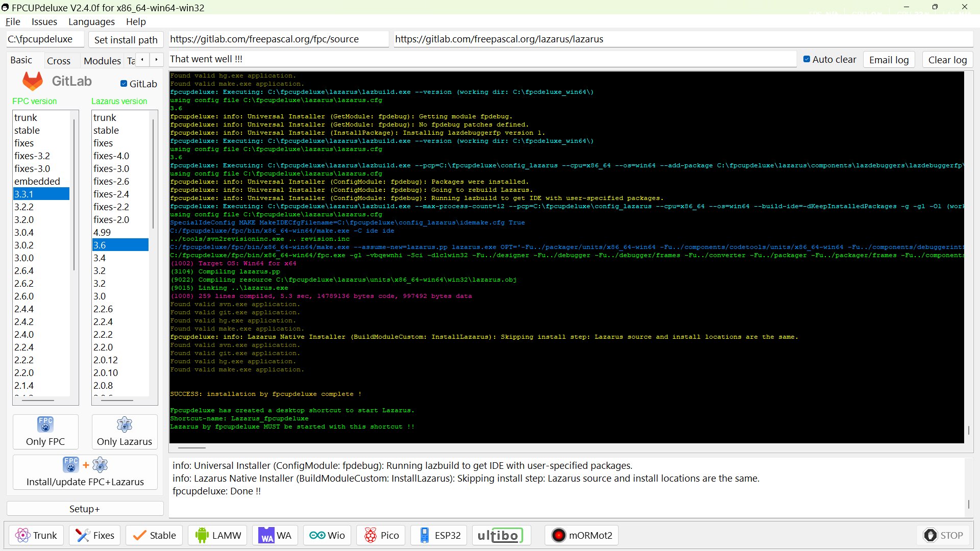Switch to the Modules tab
This screenshot has width=980, height=551.
click(x=102, y=61)
